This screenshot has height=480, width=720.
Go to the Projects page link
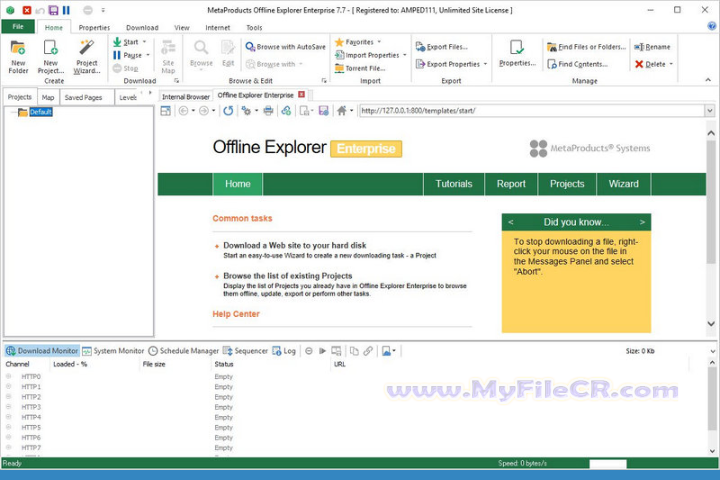coord(567,184)
